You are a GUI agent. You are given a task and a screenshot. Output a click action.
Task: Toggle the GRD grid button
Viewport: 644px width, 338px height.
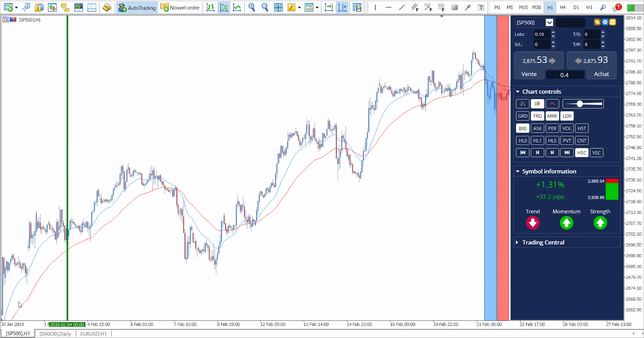[522, 116]
